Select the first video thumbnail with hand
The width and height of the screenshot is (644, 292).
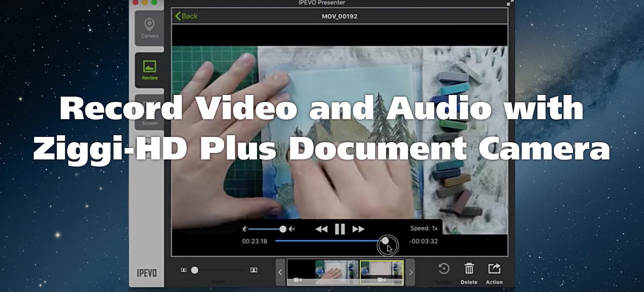click(x=323, y=272)
